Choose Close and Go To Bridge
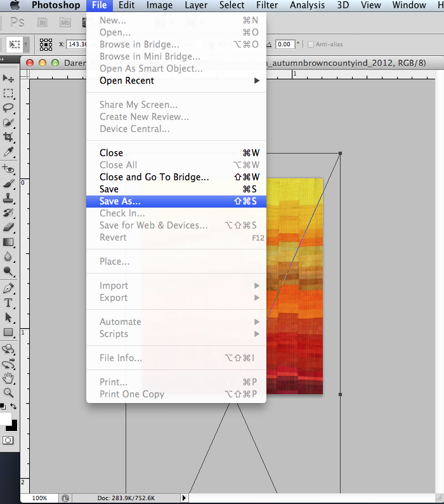The width and height of the screenshot is (444, 504). 176,177
